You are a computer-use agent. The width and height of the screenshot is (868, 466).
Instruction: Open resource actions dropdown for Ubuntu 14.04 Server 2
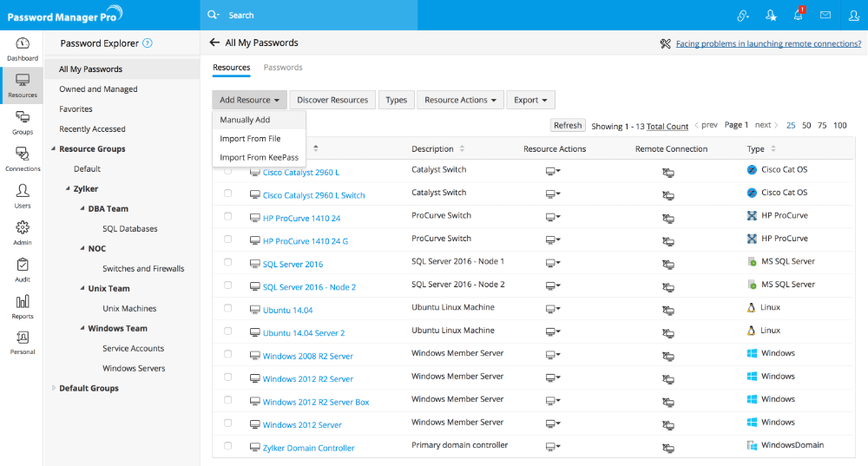[552, 332]
